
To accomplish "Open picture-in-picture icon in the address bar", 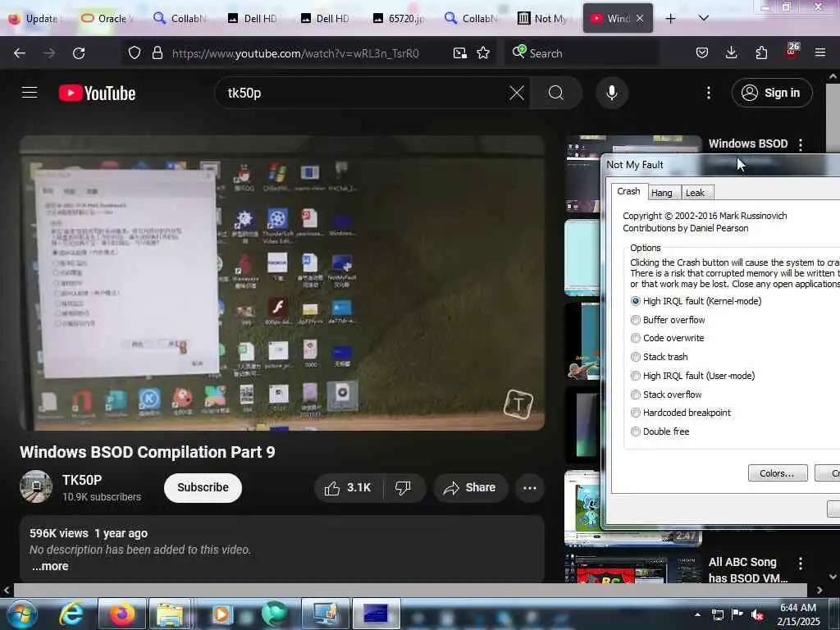I will pos(459,53).
